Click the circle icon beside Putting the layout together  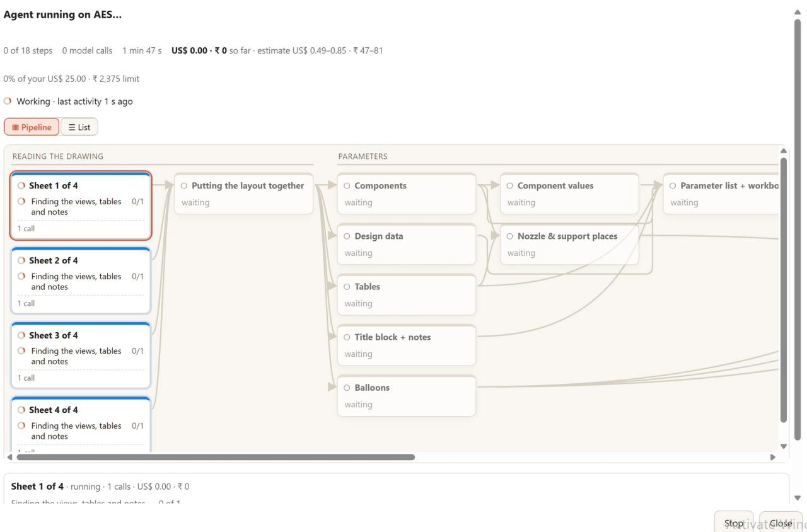pyautogui.click(x=184, y=186)
